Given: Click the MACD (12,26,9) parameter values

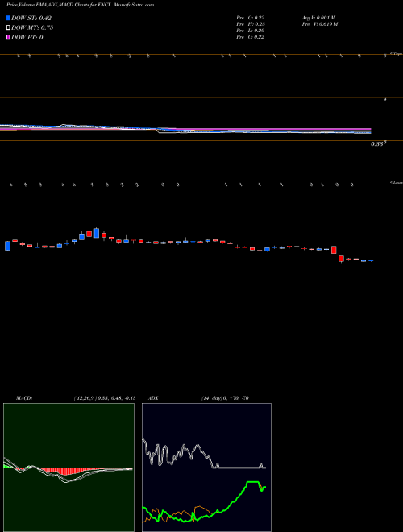Looking at the screenshot, I should tap(104, 398).
